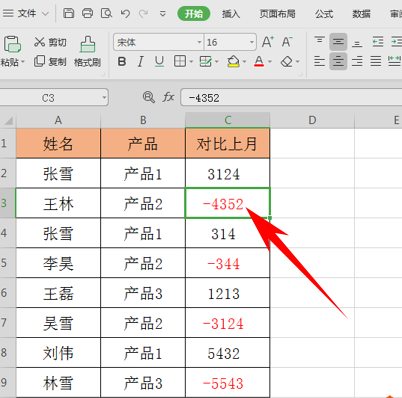Open the font size 16 dropdown
Viewport: 402px width, 398px height.
(252, 42)
